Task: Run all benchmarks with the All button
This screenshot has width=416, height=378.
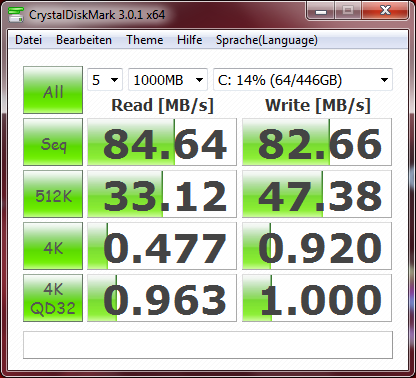Action: tap(53, 90)
